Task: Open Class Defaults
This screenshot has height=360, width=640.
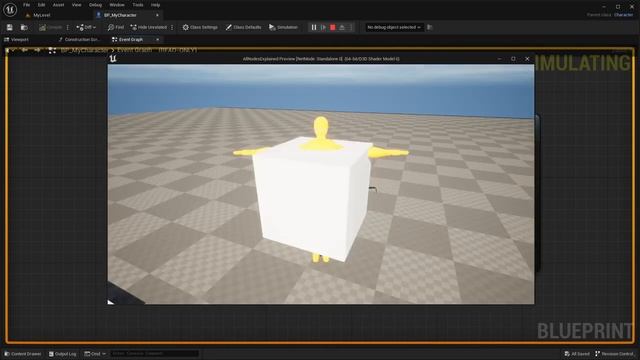Action: [243, 27]
